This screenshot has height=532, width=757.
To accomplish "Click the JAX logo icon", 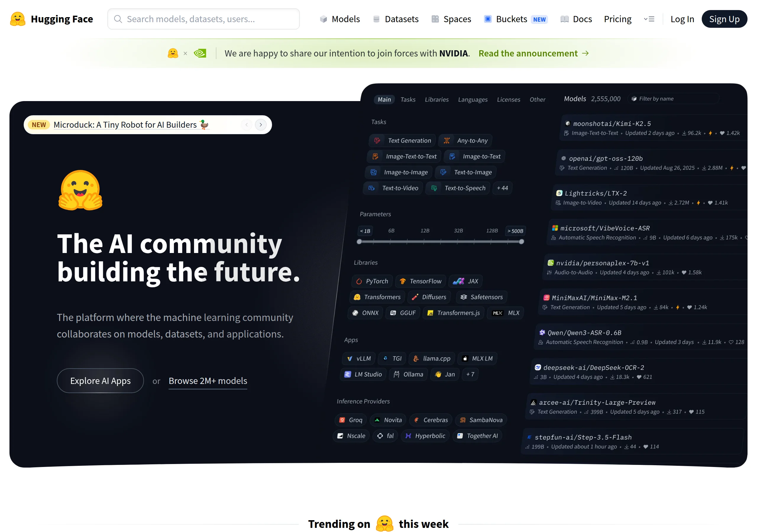I will pyautogui.click(x=458, y=281).
